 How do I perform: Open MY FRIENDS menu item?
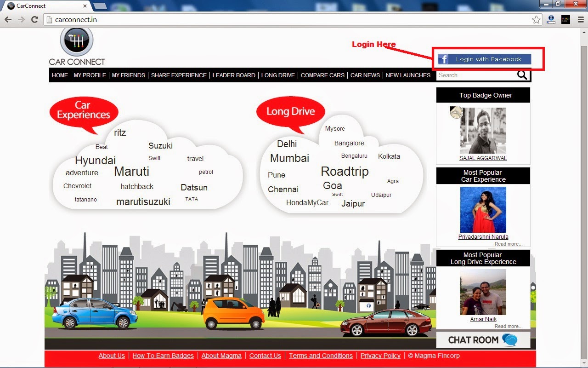tap(129, 75)
